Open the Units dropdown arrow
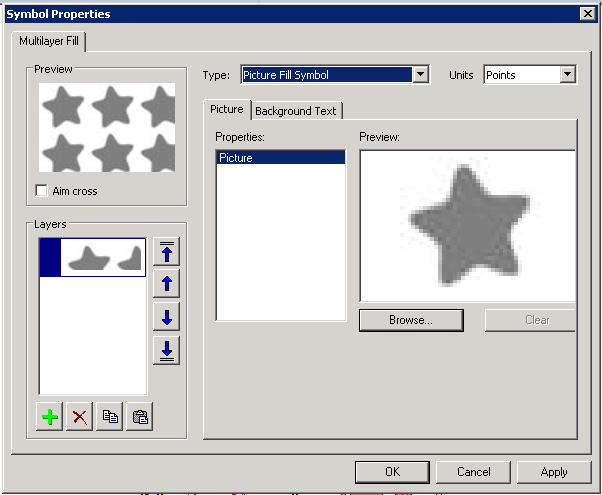Screen dimensions: 602x495 pos(567,74)
